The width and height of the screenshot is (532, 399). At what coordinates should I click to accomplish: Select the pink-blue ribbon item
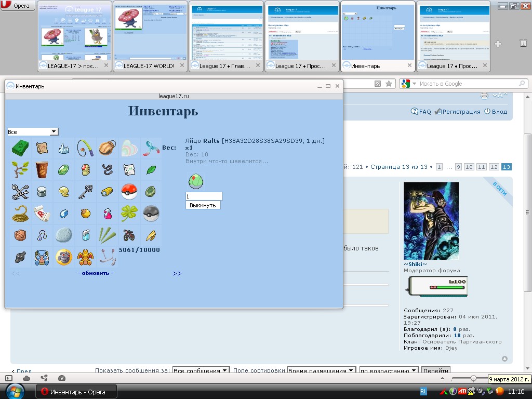[151, 148]
